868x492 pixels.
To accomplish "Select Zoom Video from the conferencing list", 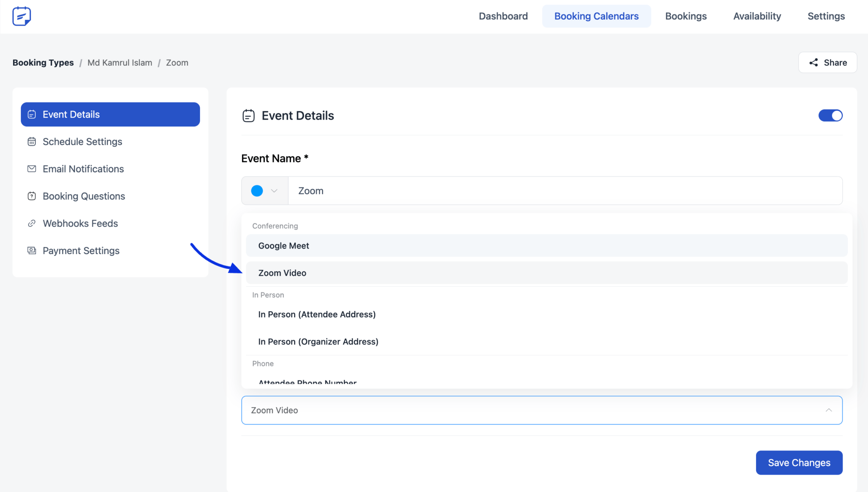I will 282,273.
